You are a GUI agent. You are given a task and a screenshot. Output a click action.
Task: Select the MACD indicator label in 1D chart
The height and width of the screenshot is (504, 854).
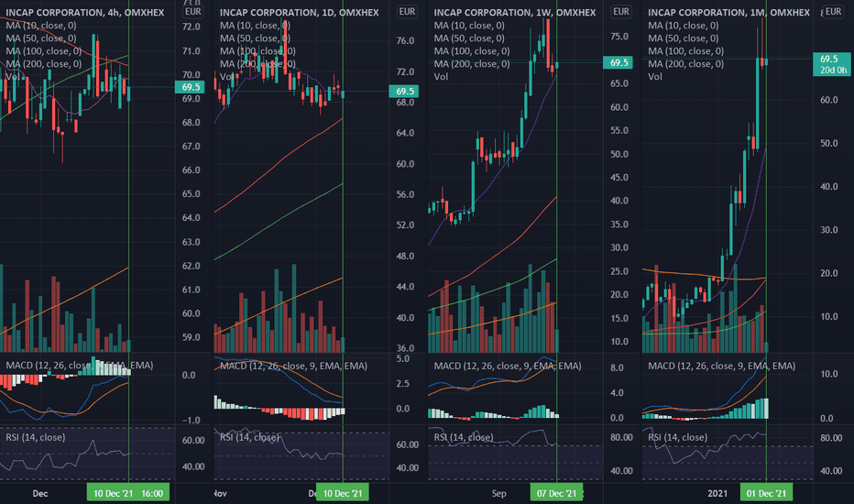(293, 366)
